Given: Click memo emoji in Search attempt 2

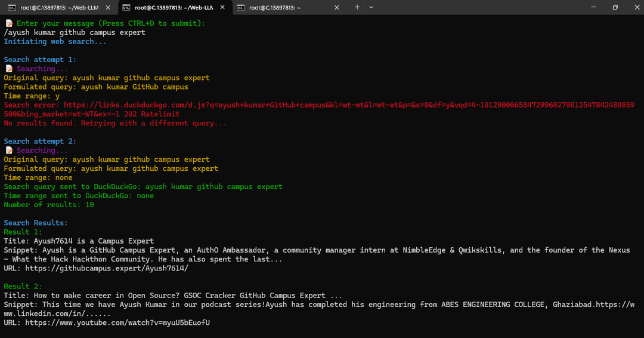Looking at the screenshot, I should 9,150.
